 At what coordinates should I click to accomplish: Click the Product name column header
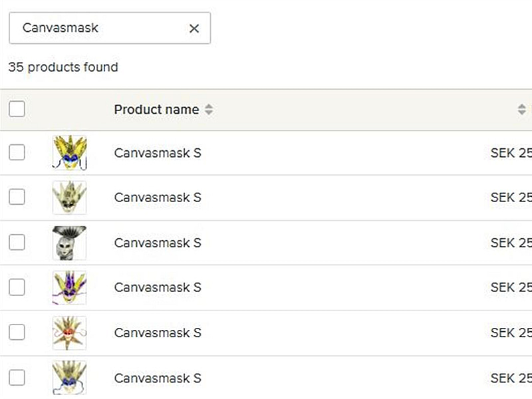click(156, 110)
